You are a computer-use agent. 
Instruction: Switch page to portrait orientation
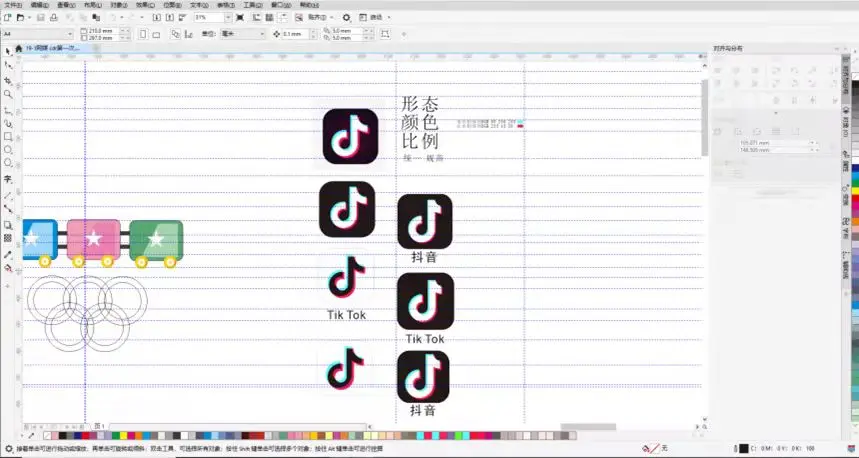[x=143, y=34]
